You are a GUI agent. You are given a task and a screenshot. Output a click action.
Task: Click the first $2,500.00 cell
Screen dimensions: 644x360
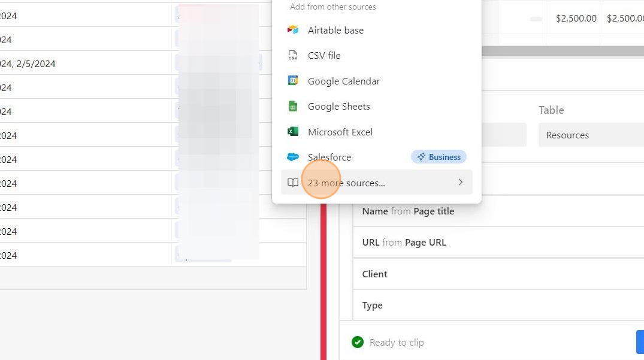[x=573, y=19]
